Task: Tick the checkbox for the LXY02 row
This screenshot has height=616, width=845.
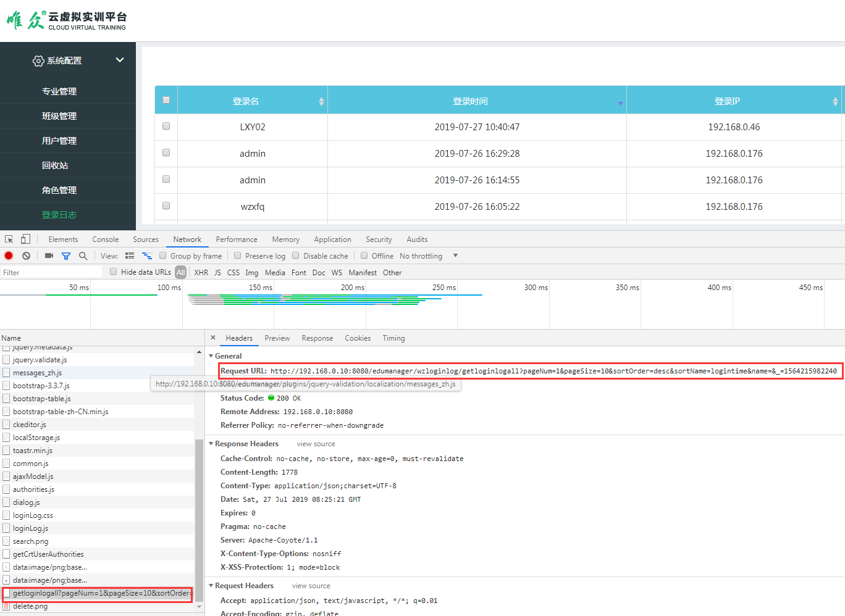Action: (166, 127)
